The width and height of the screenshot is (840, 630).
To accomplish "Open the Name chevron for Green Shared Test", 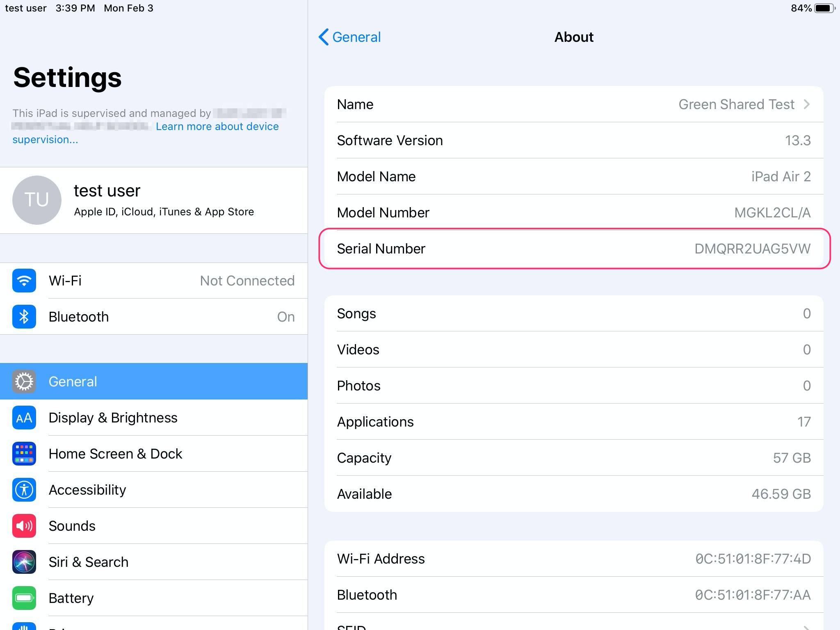I will [x=806, y=104].
